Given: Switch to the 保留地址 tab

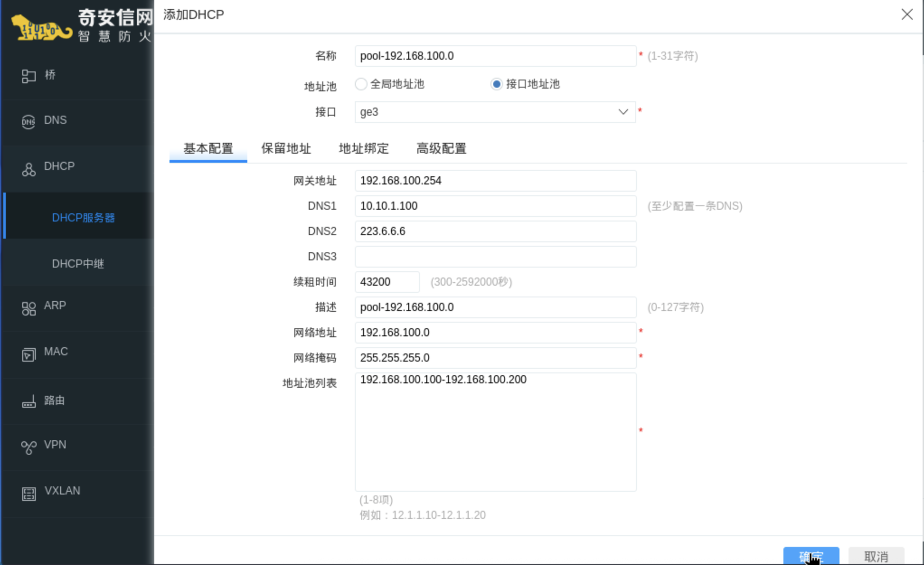Looking at the screenshot, I should [x=286, y=149].
